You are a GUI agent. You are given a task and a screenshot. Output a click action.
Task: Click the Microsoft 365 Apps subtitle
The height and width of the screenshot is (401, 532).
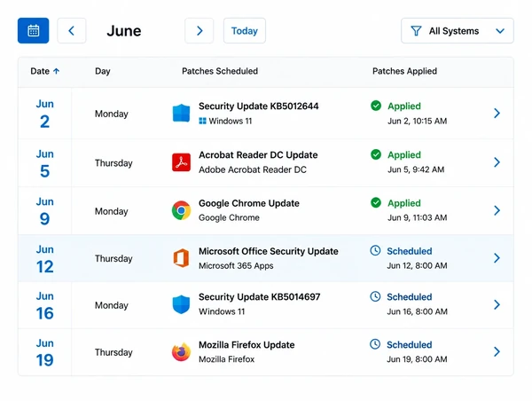(x=236, y=266)
